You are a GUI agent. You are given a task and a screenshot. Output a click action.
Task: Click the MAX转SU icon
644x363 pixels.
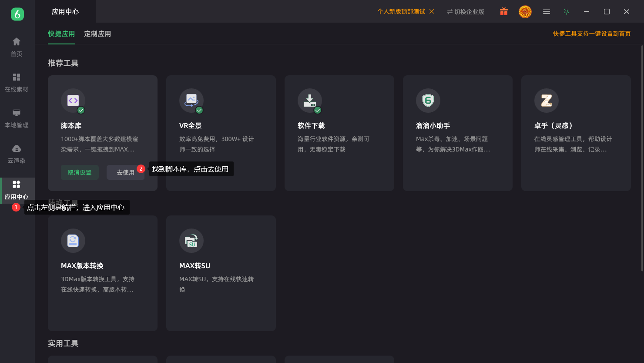191,241
